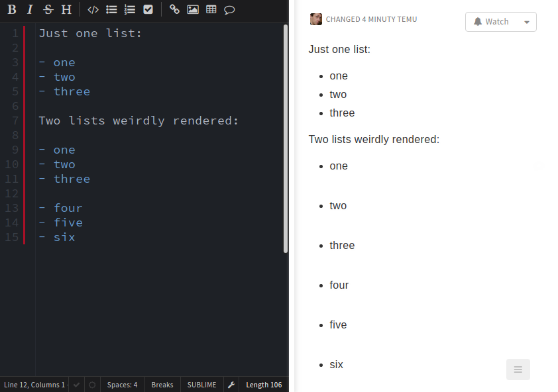Change indentation via Spaces: 4 selector
558x392 pixels.
click(x=122, y=385)
